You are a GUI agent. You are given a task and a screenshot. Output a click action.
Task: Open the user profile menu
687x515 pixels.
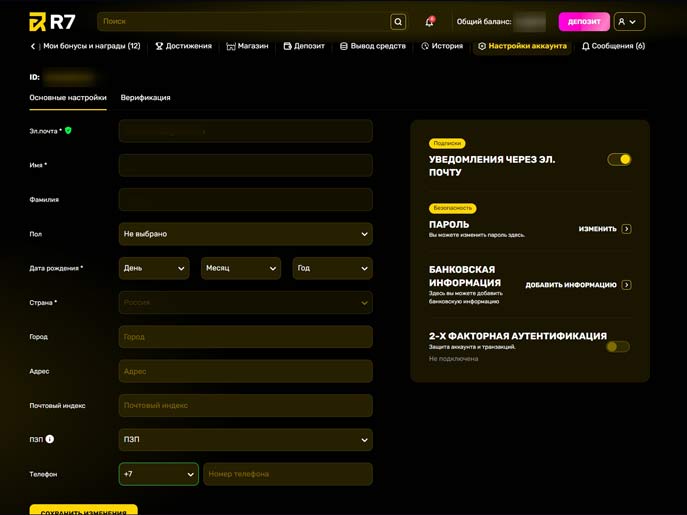(629, 22)
